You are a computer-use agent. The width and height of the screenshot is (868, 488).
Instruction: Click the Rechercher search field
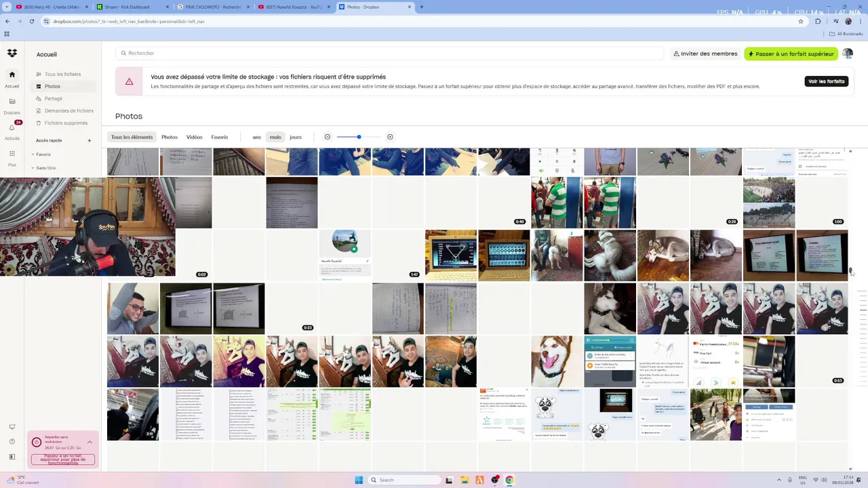pyautogui.click(x=389, y=53)
